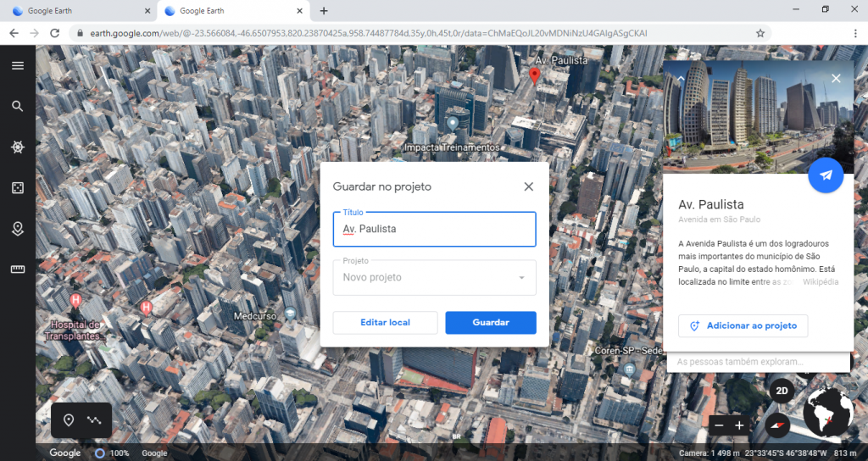Screen dimensions: 868x461
Task: Click the globe mini-map
Action: coord(828,413)
